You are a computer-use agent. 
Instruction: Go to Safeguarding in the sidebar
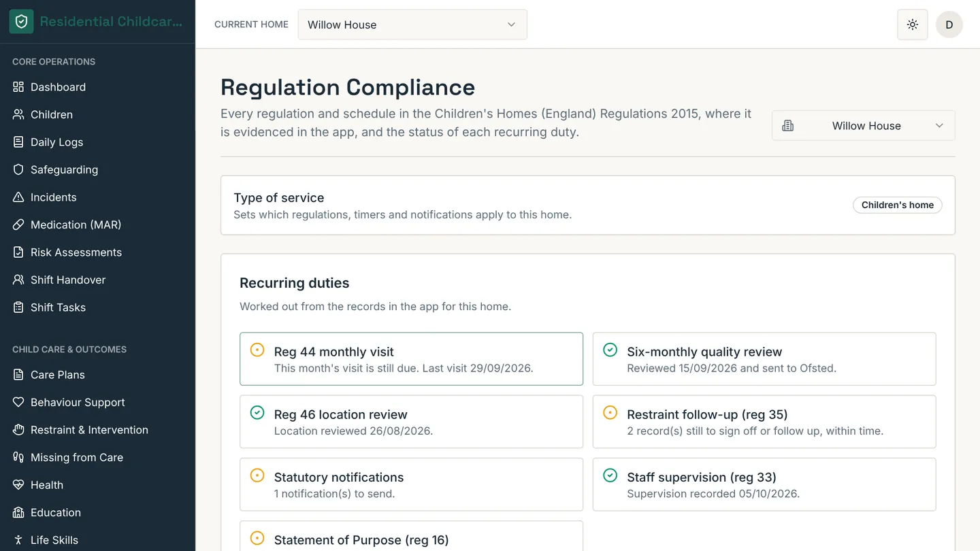97,169
